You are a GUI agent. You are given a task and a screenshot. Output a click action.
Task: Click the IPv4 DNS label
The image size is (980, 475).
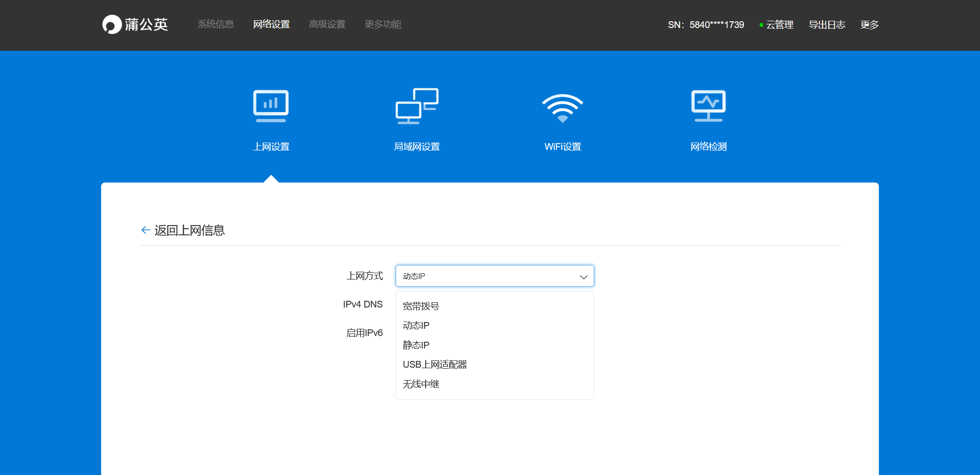(363, 304)
